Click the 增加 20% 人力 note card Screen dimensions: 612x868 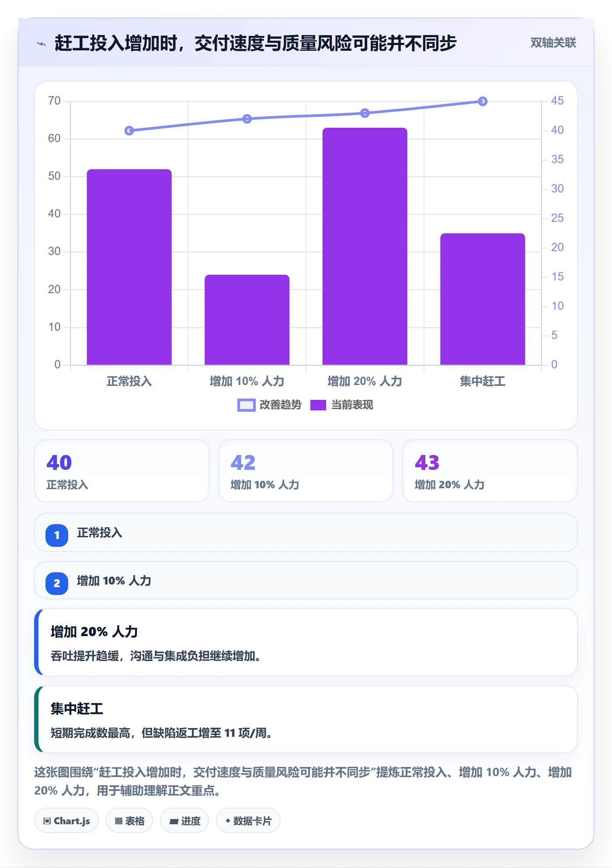pos(306,642)
